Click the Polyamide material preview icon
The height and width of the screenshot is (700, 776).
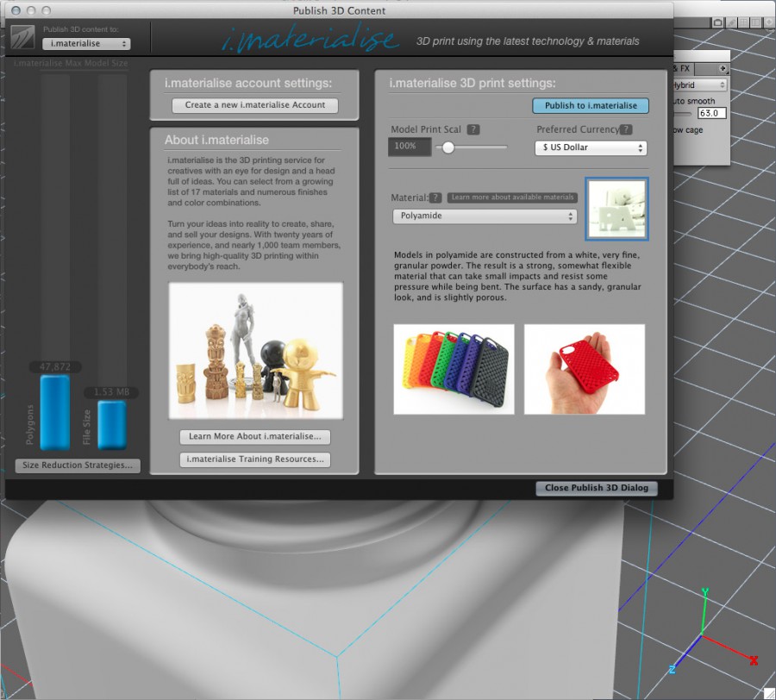[616, 209]
